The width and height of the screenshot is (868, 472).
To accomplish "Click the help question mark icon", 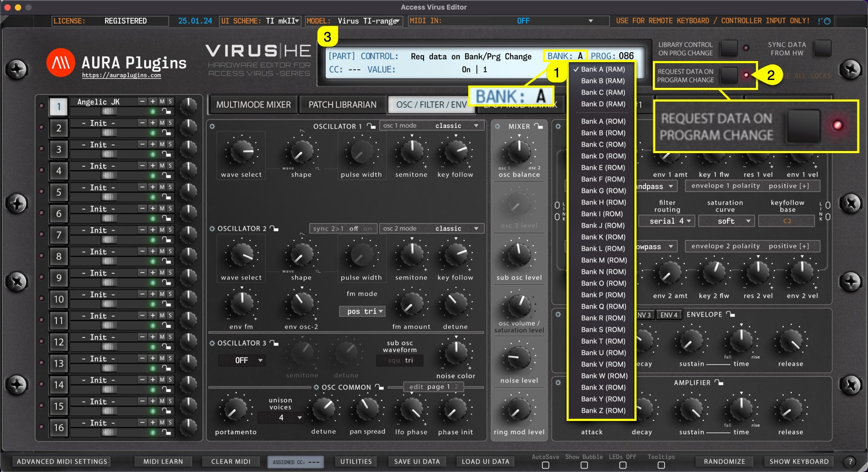I will [850, 461].
